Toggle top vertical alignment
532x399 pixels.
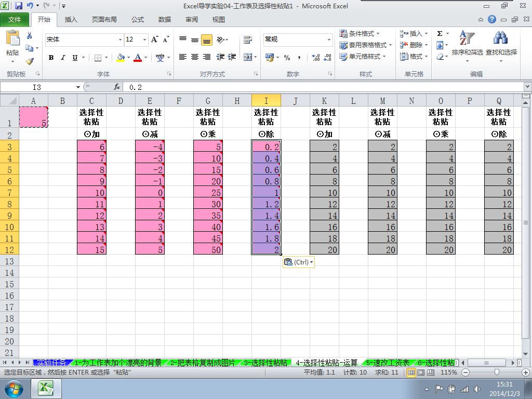tap(183, 39)
